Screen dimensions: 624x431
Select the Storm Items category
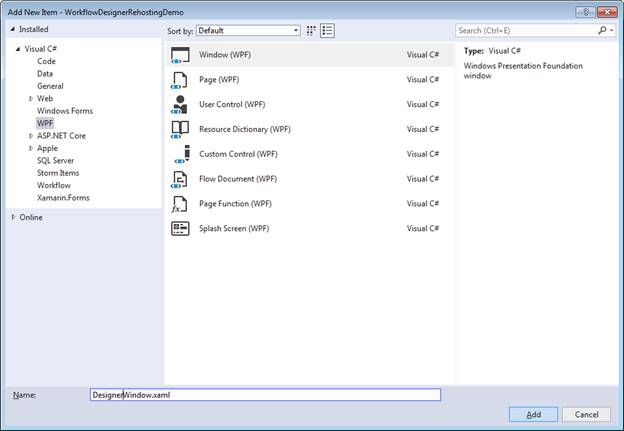pos(58,173)
